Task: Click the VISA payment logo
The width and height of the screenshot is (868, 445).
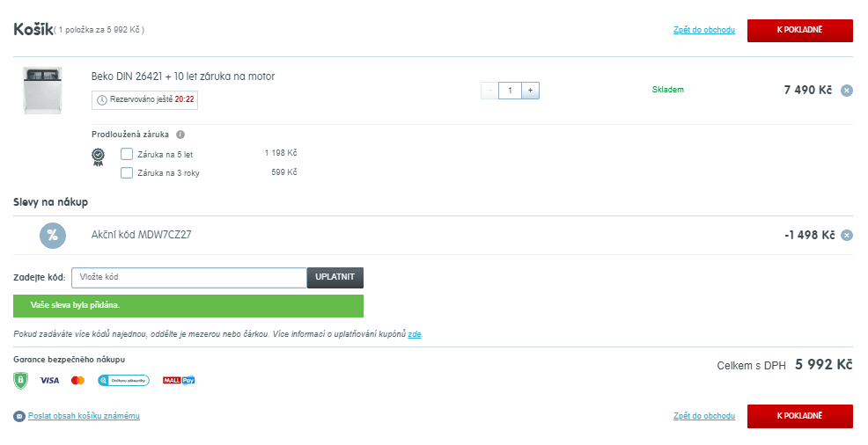Action: (49, 380)
